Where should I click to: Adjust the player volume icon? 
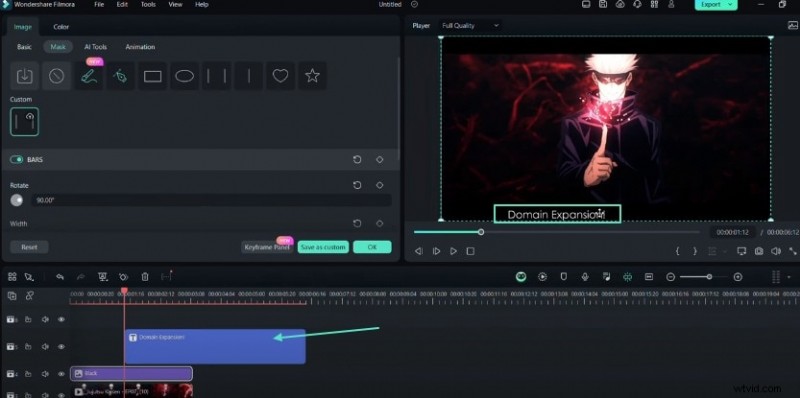tap(776, 251)
